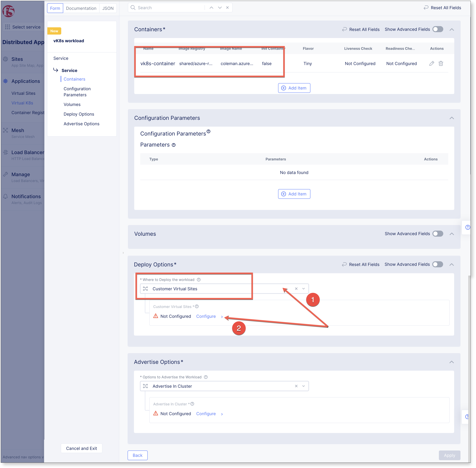Click the Select service grid icon

pyautogui.click(x=8, y=27)
